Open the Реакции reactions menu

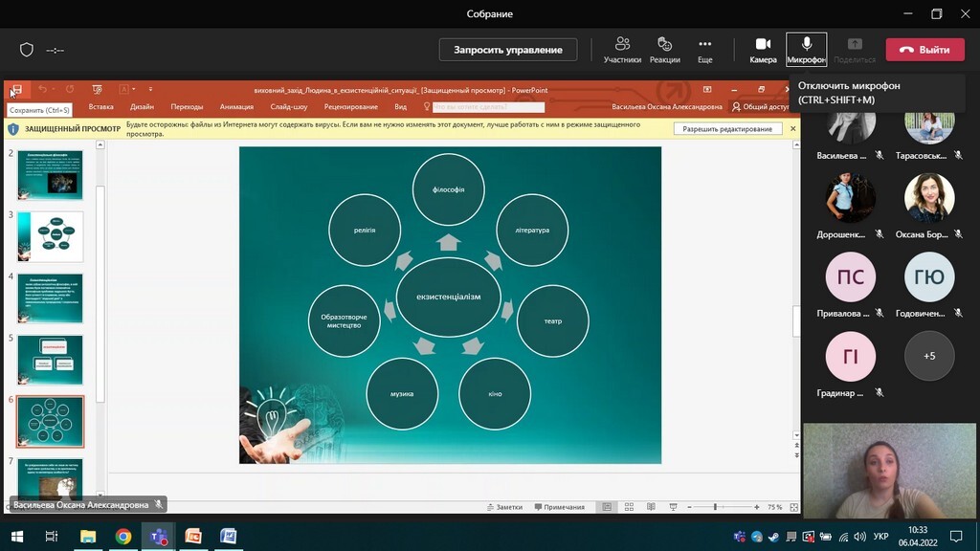pos(665,49)
